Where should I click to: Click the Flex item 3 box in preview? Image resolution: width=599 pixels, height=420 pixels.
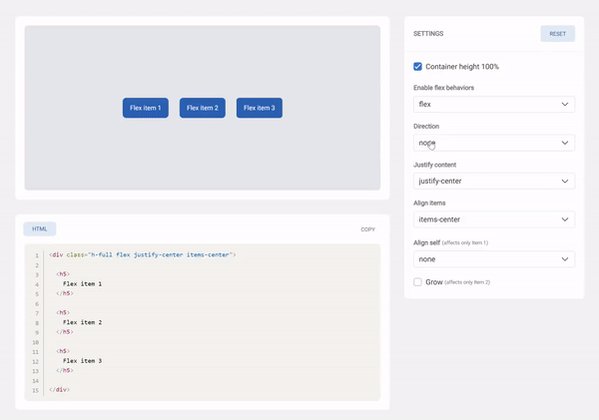[x=259, y=108]
